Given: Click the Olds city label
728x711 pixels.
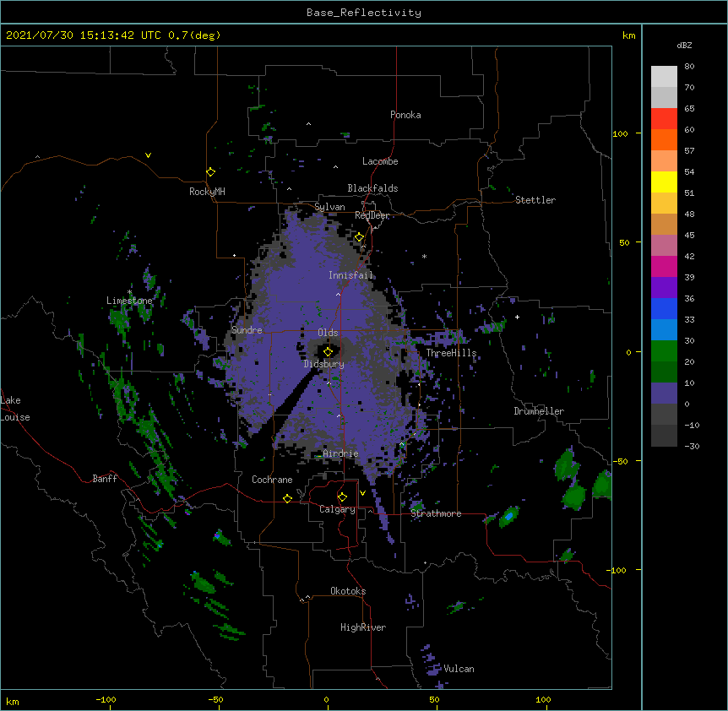Looking at the screenshot, I should click(x=328, y=333).
